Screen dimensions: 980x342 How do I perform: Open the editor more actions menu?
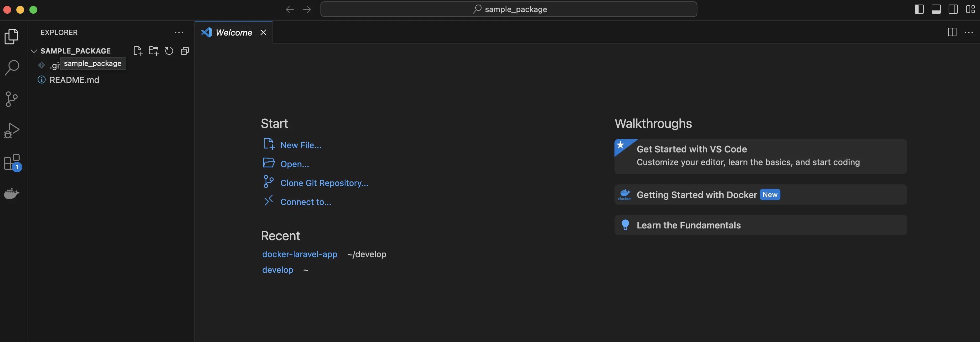(x=969, y=32)
